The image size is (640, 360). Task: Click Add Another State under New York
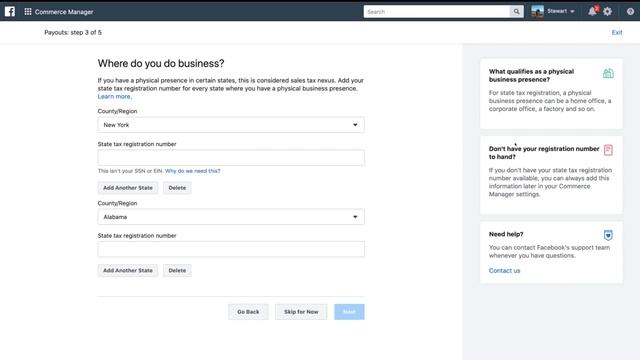(x=128, y=188)
